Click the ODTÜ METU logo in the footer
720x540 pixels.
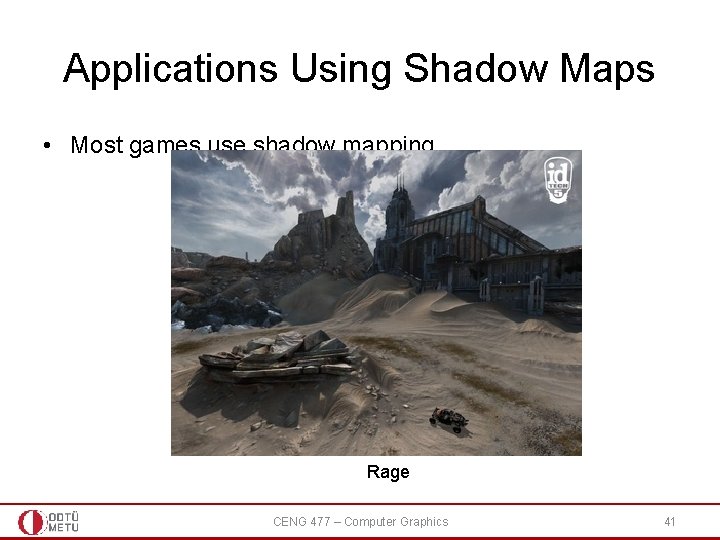pyautogui.click(x=48, y=522)
